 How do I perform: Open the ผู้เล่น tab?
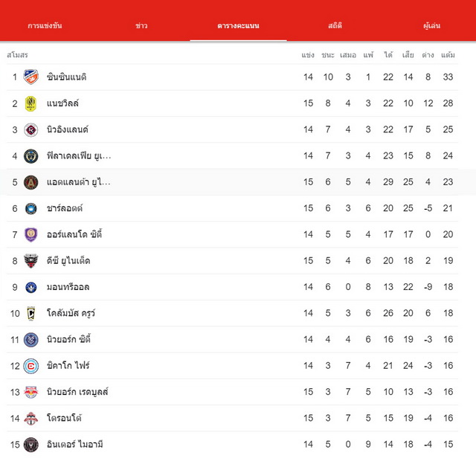[x=431, y=26]
